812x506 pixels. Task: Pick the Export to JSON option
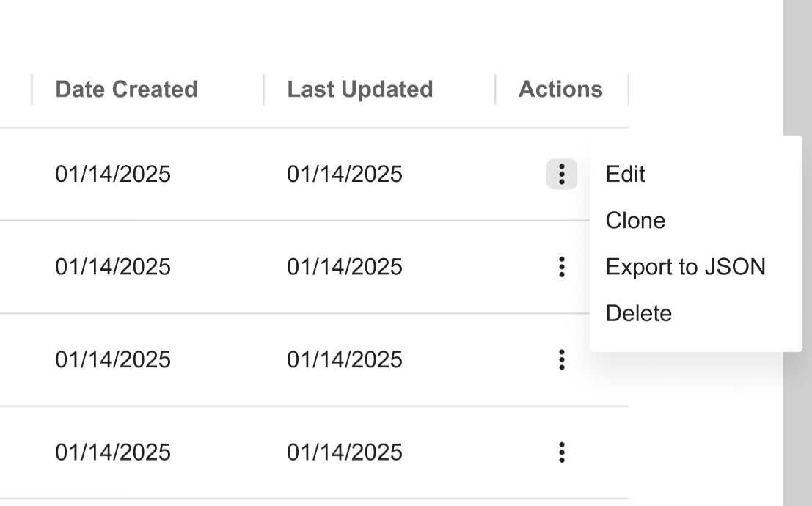[x=685, y=267]
